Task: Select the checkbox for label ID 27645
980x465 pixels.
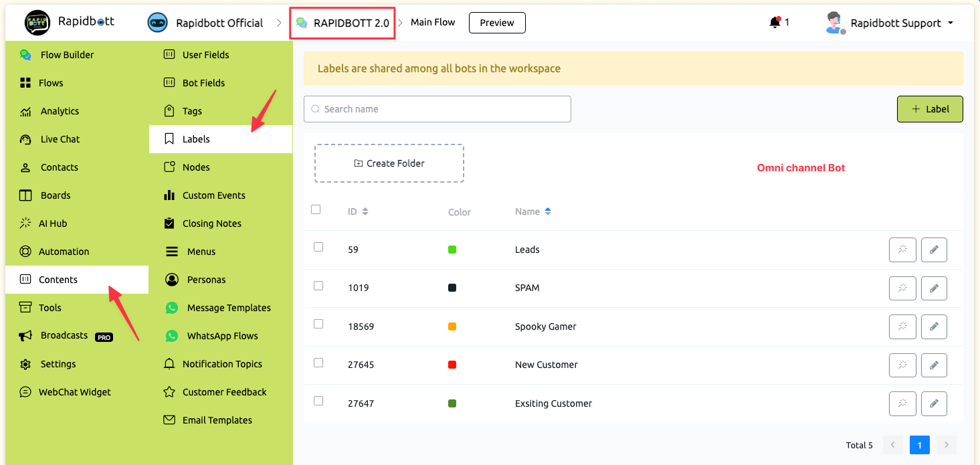Action: coord(318,363)
